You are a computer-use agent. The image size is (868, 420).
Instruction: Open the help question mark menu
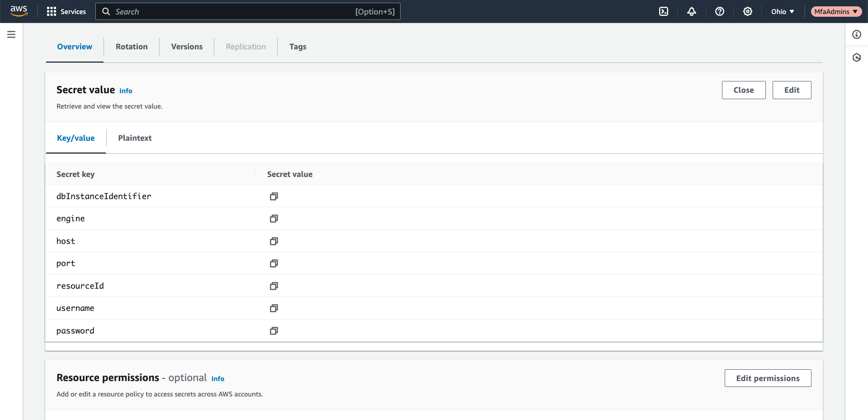(x=720, y=11)
